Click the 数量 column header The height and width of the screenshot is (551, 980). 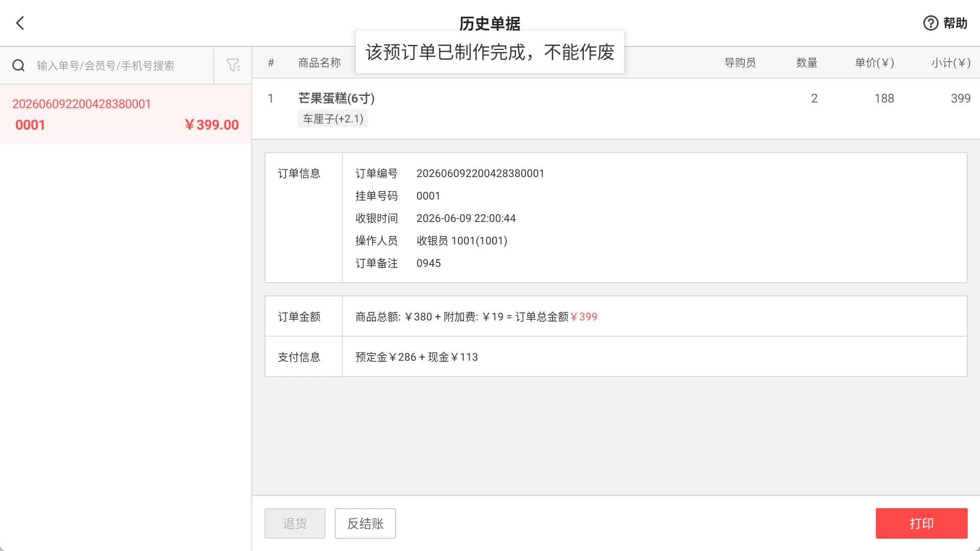pyautogui.click(x=807, y=63)
